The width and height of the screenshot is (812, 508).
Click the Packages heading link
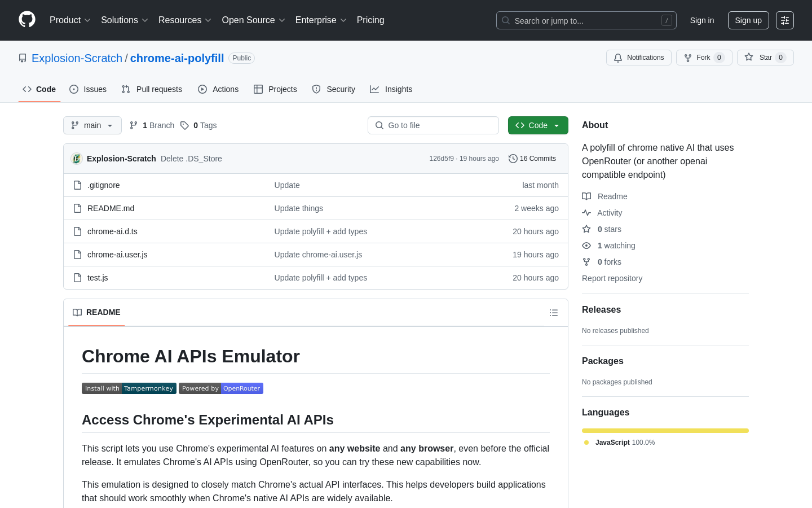[603, 361]
